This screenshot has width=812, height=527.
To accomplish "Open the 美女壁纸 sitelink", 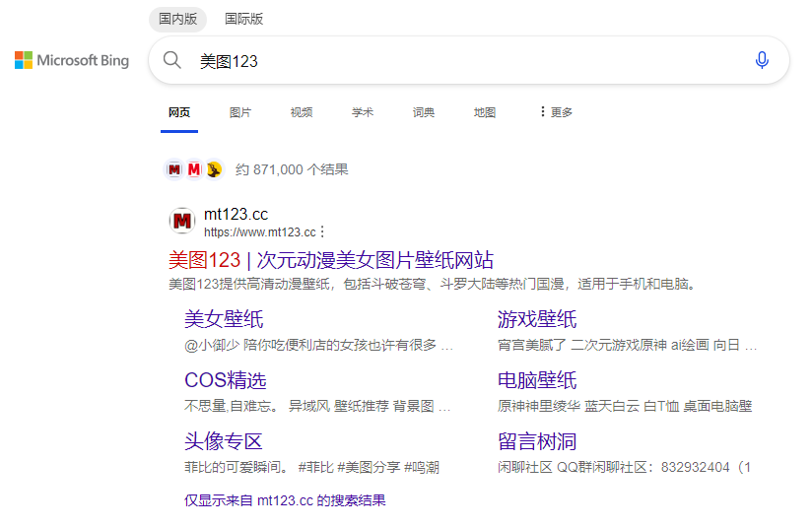I will click(224, 319).
